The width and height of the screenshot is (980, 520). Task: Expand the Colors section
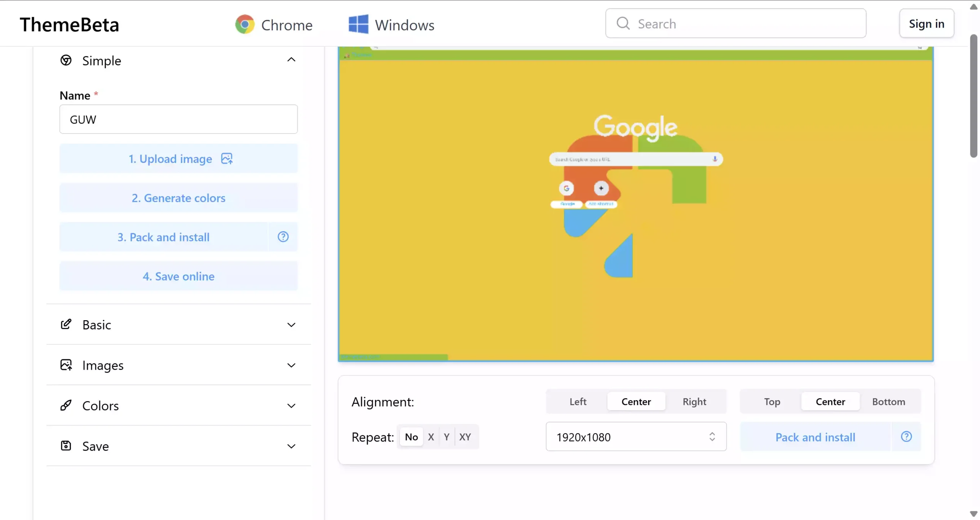pos(291,406)
